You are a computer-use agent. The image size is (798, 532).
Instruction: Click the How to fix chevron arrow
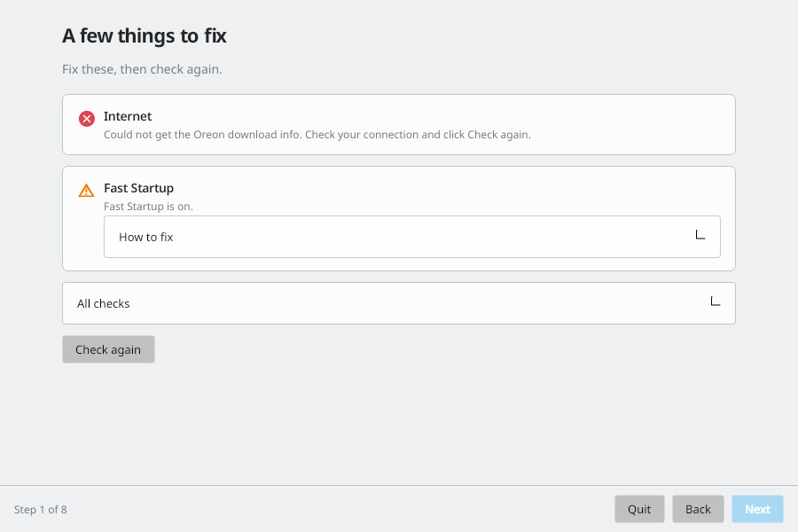coord(700,235)
